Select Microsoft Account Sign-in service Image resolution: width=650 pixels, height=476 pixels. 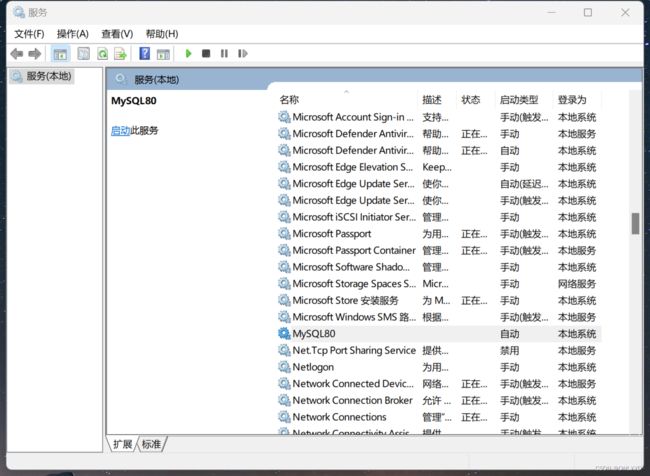[x=439, y=117]
